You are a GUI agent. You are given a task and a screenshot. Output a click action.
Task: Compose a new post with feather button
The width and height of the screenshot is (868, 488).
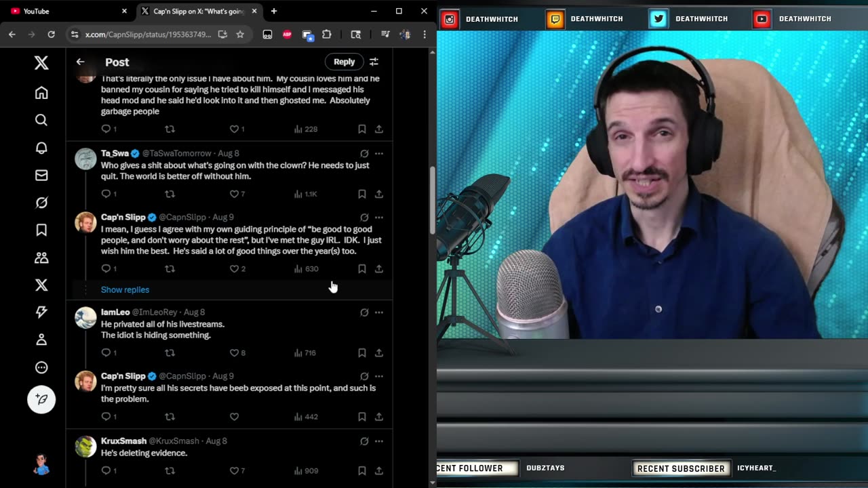(41, 399)
